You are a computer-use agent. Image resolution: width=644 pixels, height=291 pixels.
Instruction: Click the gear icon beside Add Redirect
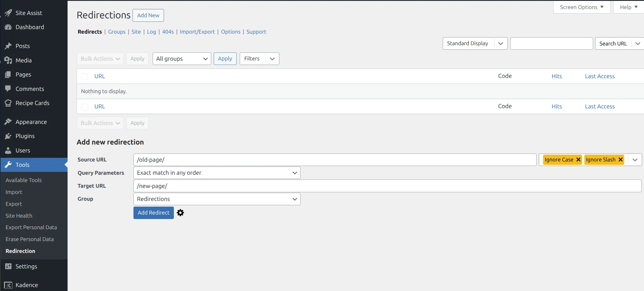[180, 213]
